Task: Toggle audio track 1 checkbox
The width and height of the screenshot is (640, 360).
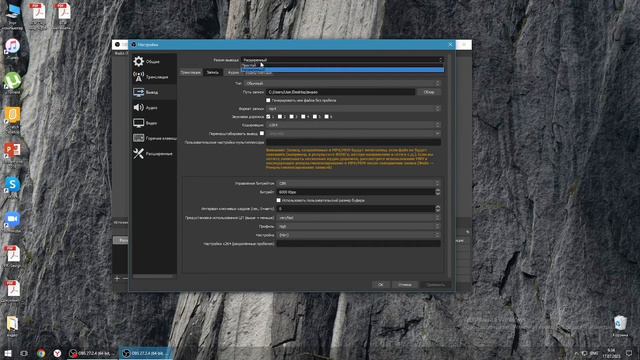Action: pyautogui.click(x=268, y=117)
